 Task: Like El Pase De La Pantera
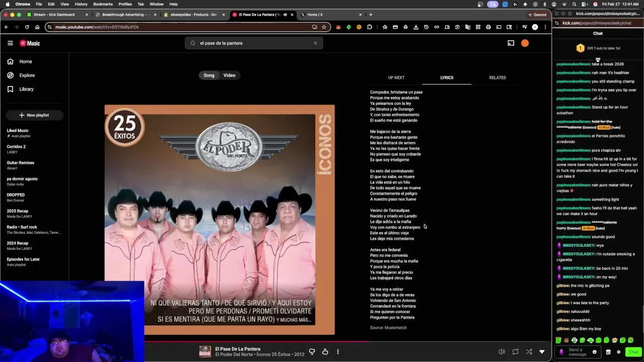pos(325,352)
